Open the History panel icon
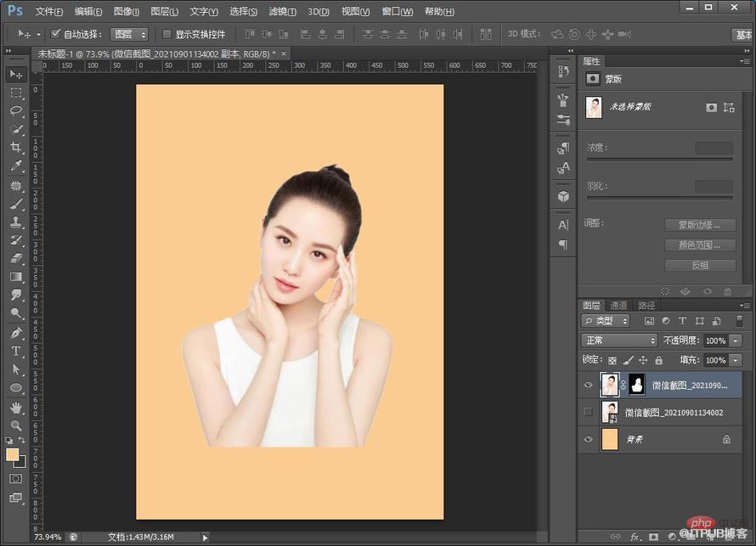756x546 pixels. tap(562, 72)
